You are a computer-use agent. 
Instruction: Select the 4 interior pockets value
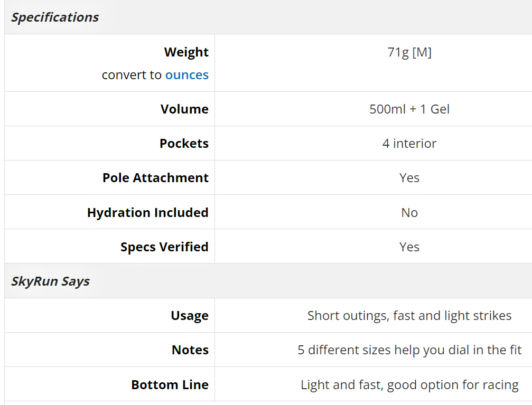click(x=409, y=144)
